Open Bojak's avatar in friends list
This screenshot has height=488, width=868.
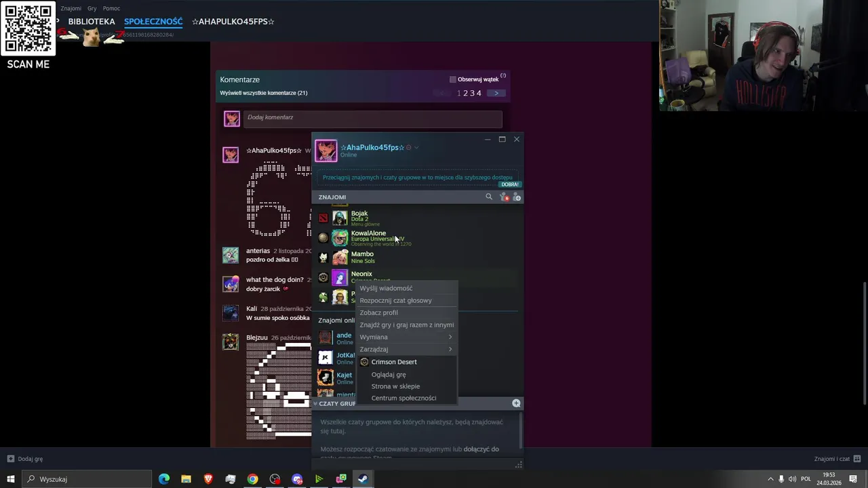tap(340, 218)
